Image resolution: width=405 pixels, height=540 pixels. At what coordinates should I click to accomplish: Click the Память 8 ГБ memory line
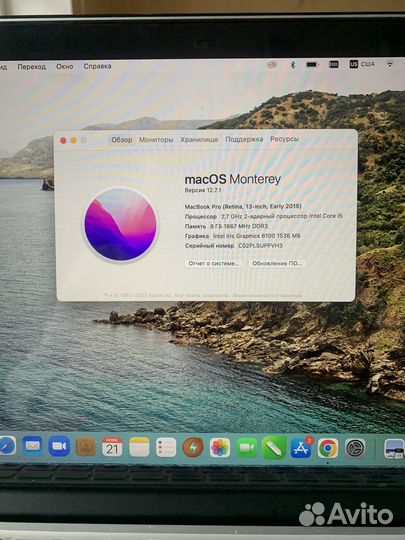point(226,226)
